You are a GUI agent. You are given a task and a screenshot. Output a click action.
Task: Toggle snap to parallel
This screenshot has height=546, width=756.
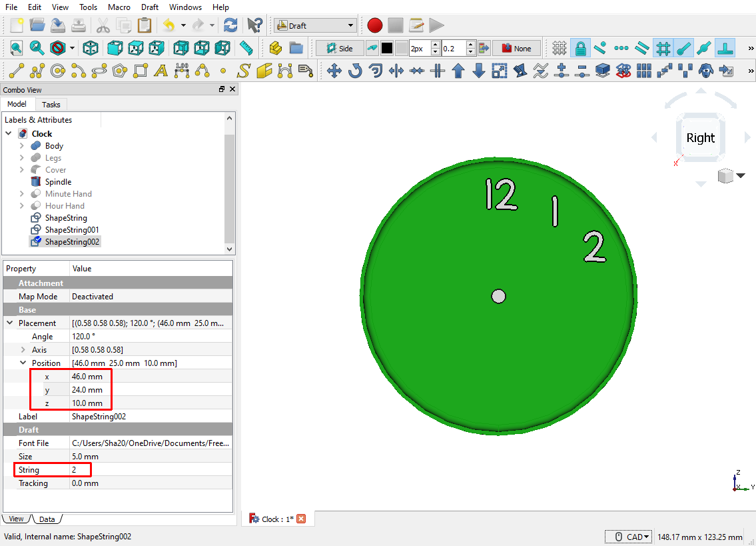[x=642, y=48]
